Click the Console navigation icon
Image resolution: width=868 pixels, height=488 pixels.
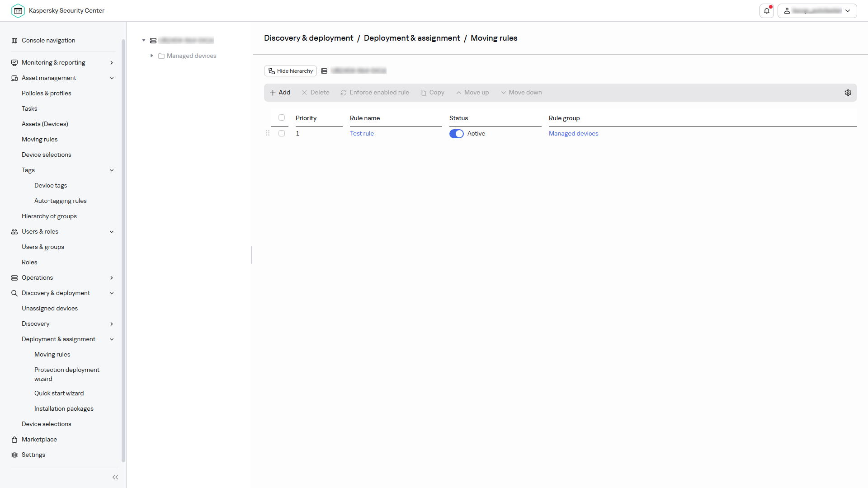(14, 41)
